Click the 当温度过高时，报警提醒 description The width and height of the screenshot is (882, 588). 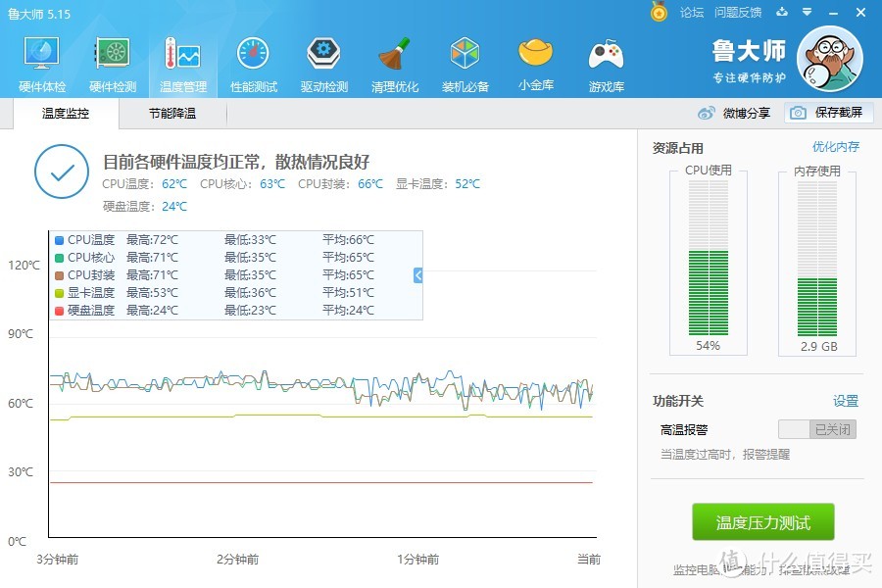point(725,454)
